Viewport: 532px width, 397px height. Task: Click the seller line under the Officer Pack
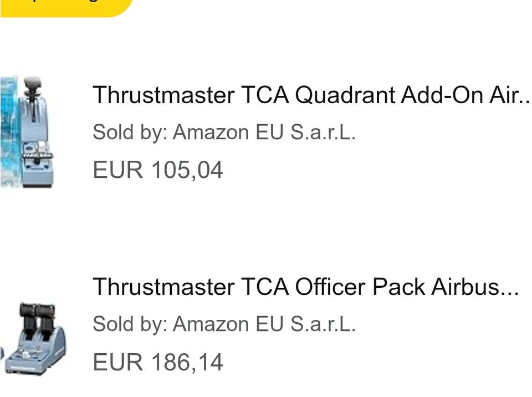click(224, 324)
